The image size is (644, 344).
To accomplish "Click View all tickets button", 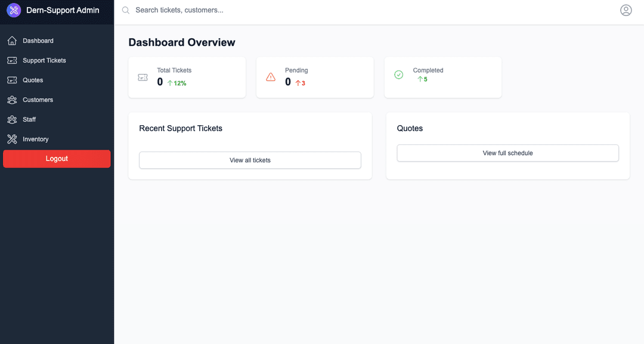I will tap(250, 160).
